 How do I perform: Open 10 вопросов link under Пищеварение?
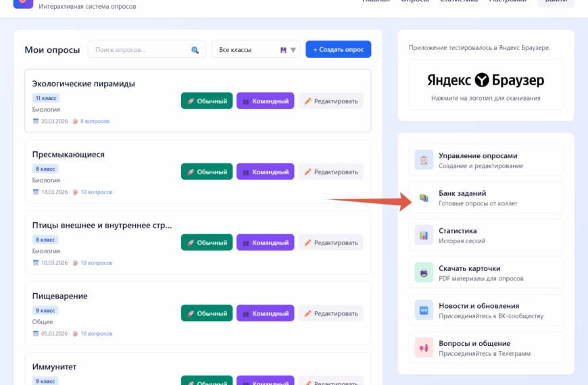(x=97, y=334)
